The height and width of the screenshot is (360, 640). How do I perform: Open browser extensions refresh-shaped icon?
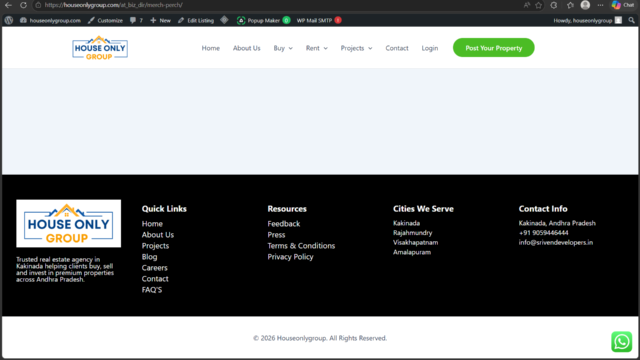coord(554,5)
